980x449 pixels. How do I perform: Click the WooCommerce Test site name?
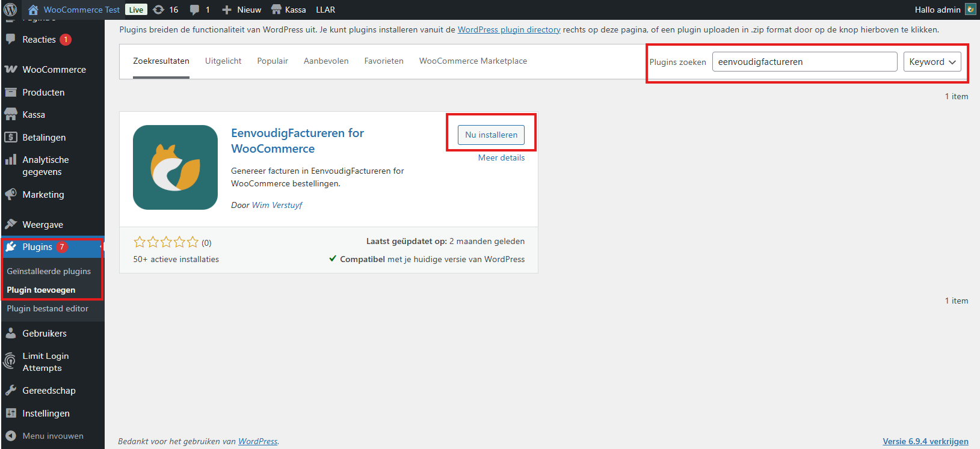pos(82,10)
